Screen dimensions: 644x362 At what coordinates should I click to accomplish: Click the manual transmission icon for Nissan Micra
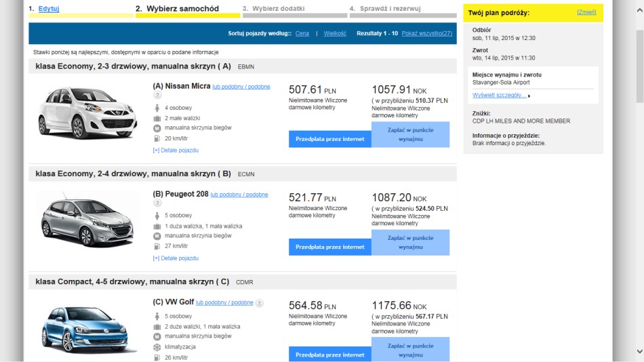point(157,128)
